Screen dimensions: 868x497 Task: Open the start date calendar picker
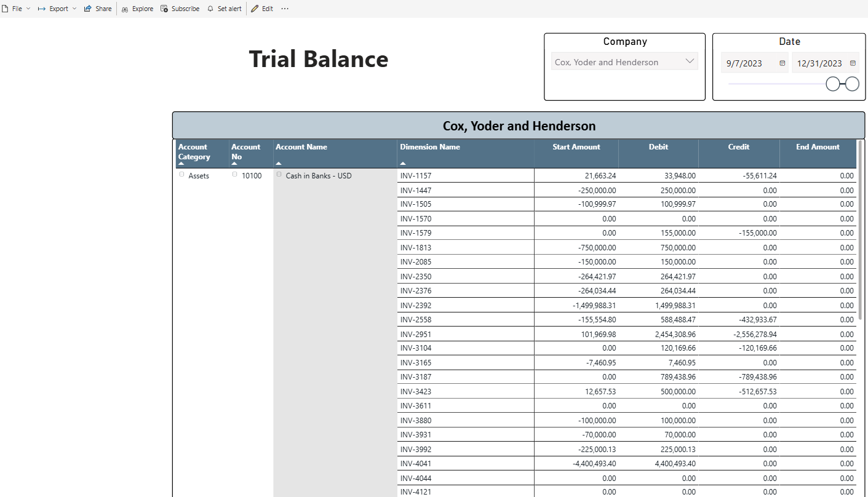(782, 63)
